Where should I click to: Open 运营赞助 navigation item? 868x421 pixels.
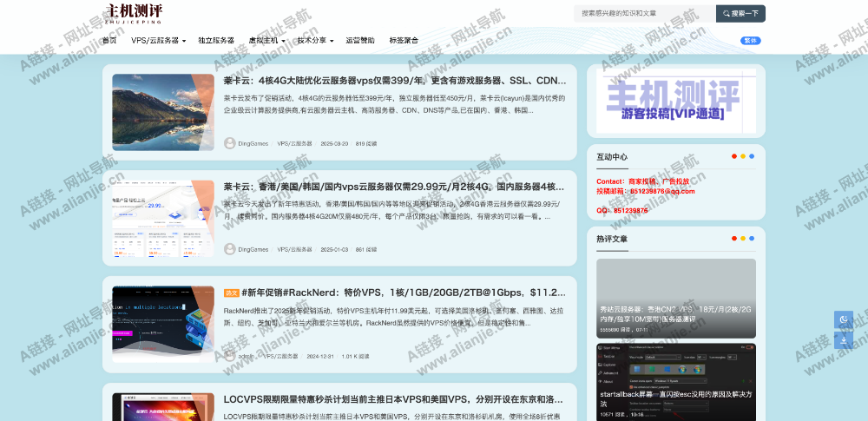point(360,41)
